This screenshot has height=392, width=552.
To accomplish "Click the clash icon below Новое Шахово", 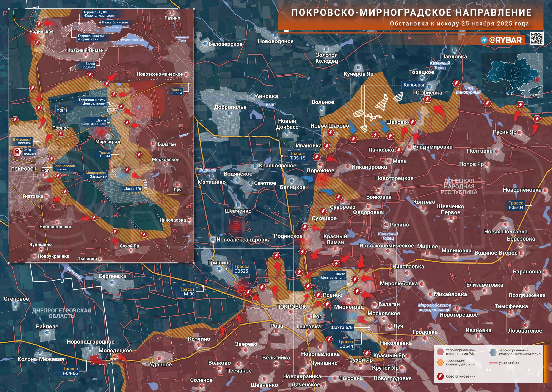I will point(331,133).
